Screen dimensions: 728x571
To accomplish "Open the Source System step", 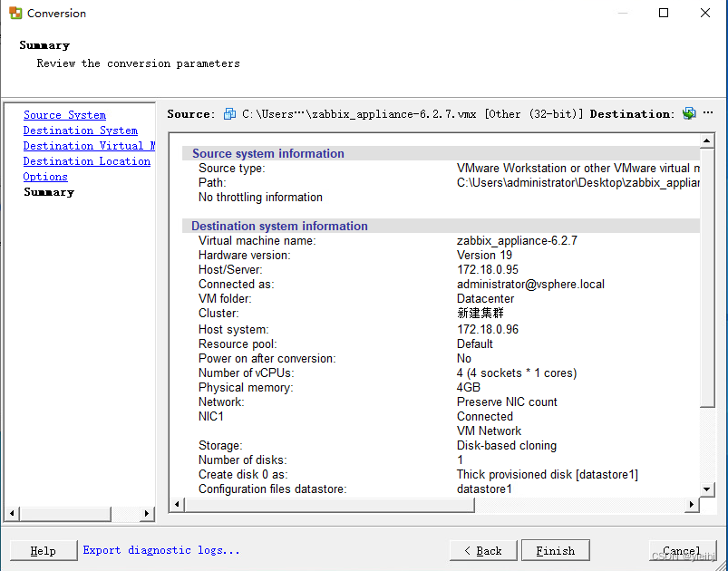I will (x=64, y=115).
